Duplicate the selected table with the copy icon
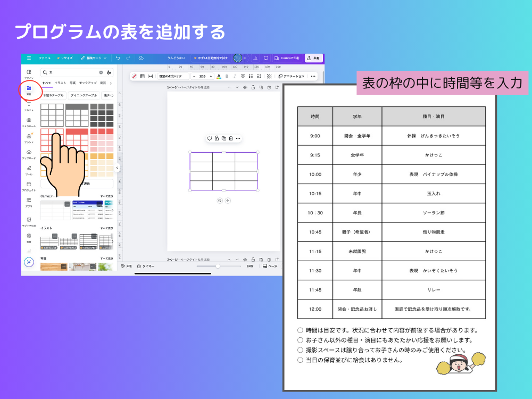The height and width of the screenshot is (399, 532). click(224, 138)
